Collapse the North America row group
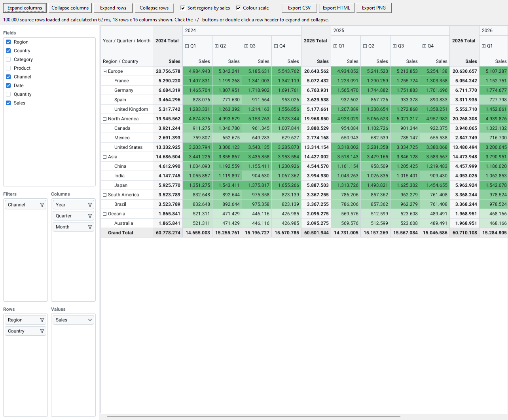Screen dimensions: 508x420 [x=104, y=119]
